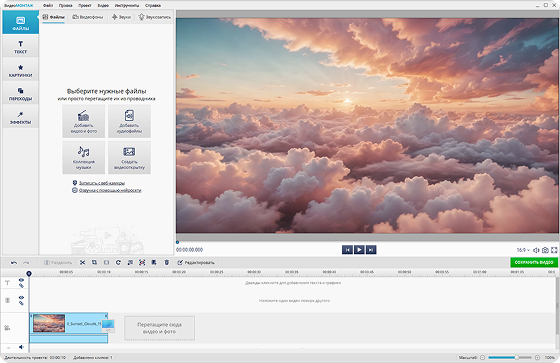
Task: Click the undo arrow icon
Action: tap(14, 263)
